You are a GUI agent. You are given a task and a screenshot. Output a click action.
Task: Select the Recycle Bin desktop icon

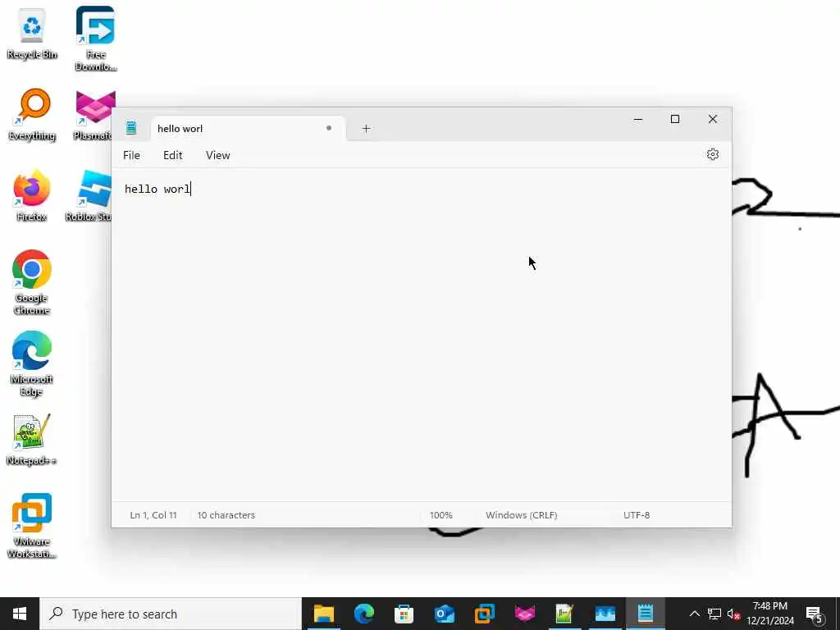[32, 34]
